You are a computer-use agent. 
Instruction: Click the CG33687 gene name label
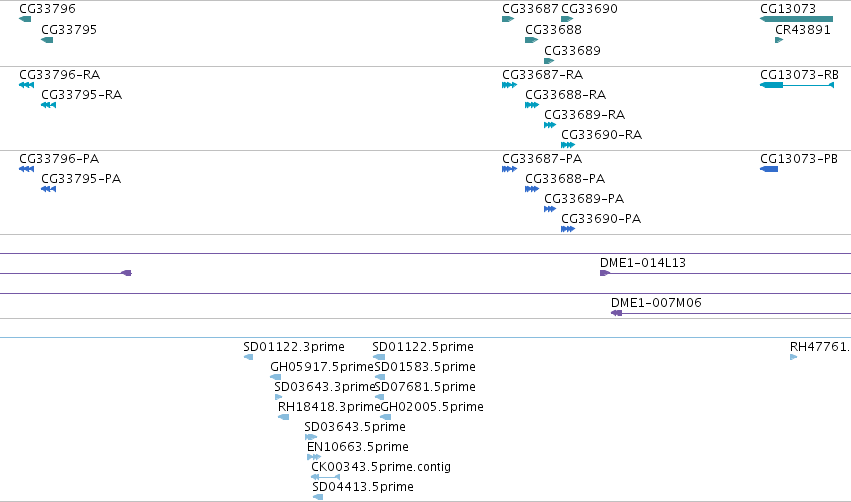[x=530, y=9]
